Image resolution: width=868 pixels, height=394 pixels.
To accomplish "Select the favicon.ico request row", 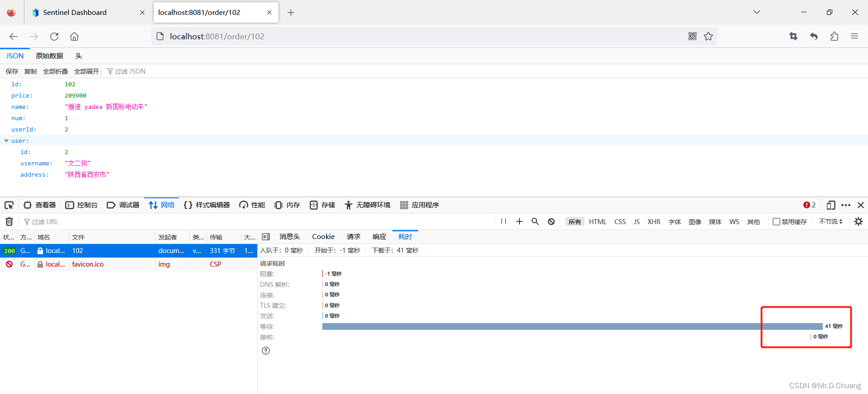I will 128,264.
